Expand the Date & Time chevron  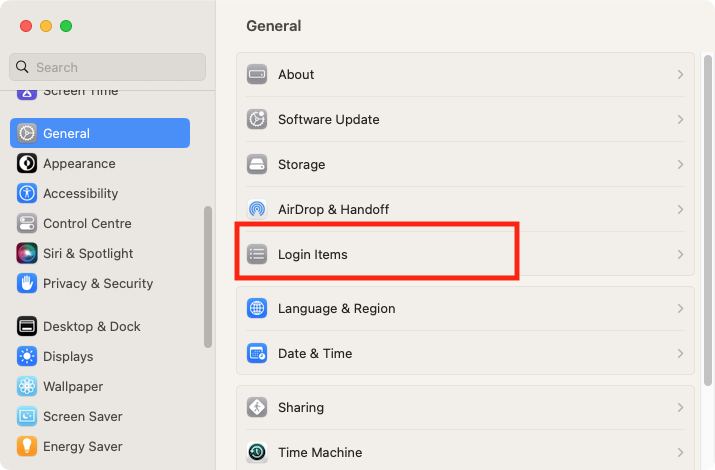[680, 354]
